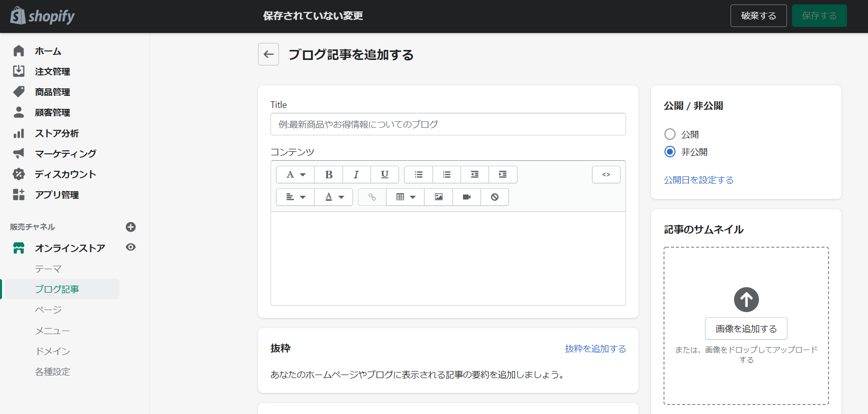The image size is (868, 414).
Task: Click the 抜粋を追加する link
Action: [x=595, y=349]
